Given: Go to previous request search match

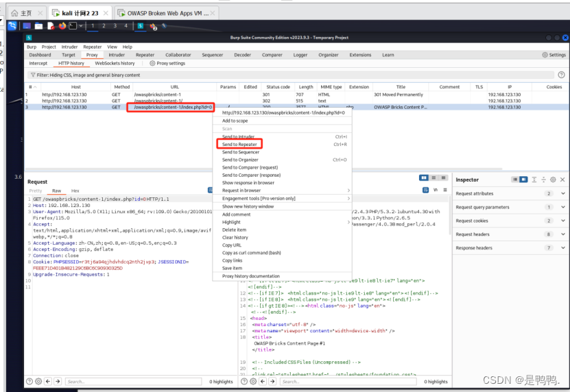Looking at the screenshot, I should point(48,382).
